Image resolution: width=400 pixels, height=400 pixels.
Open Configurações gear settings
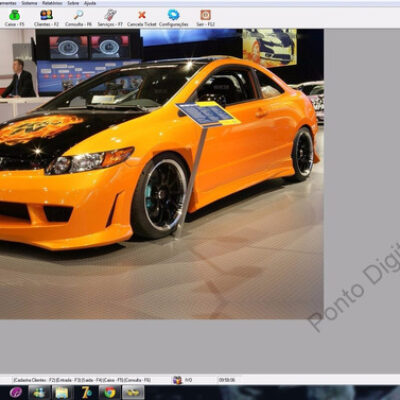174,18
